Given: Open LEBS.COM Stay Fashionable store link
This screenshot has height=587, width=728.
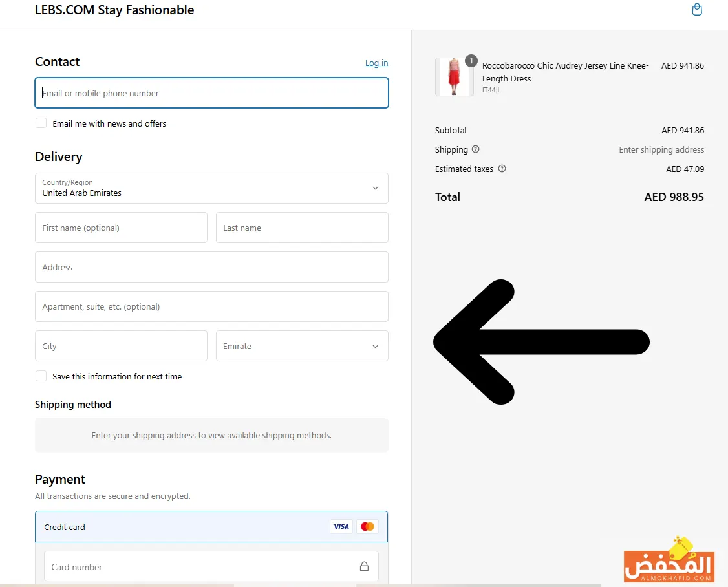Looking at the screenshot, I should tap(114, 10).
